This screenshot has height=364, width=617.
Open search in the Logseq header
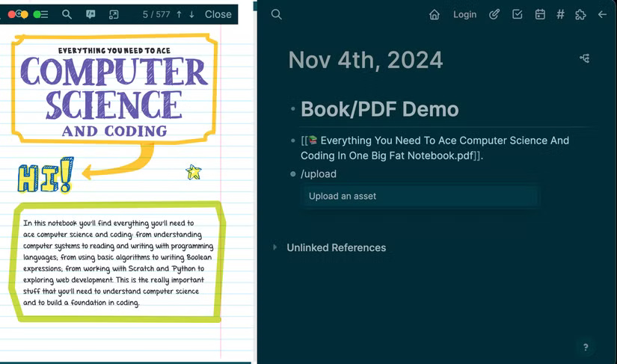point(276,14)
